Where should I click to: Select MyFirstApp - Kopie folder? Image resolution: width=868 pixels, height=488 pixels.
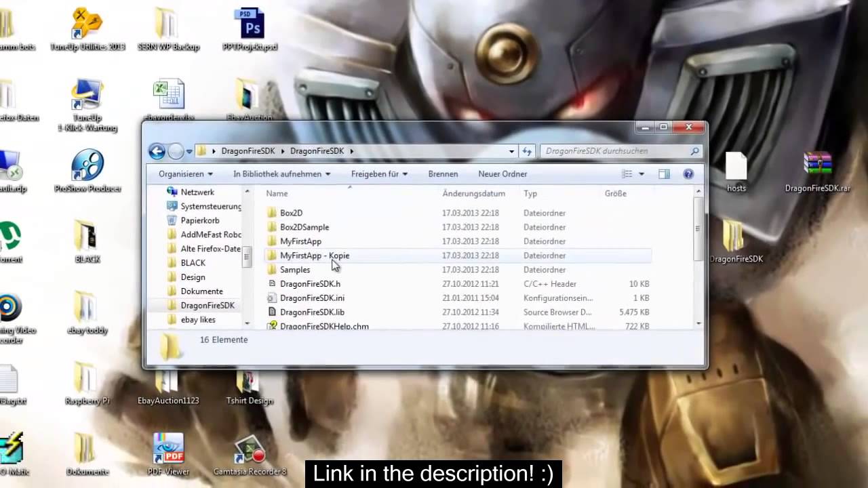tap(458, 256)
